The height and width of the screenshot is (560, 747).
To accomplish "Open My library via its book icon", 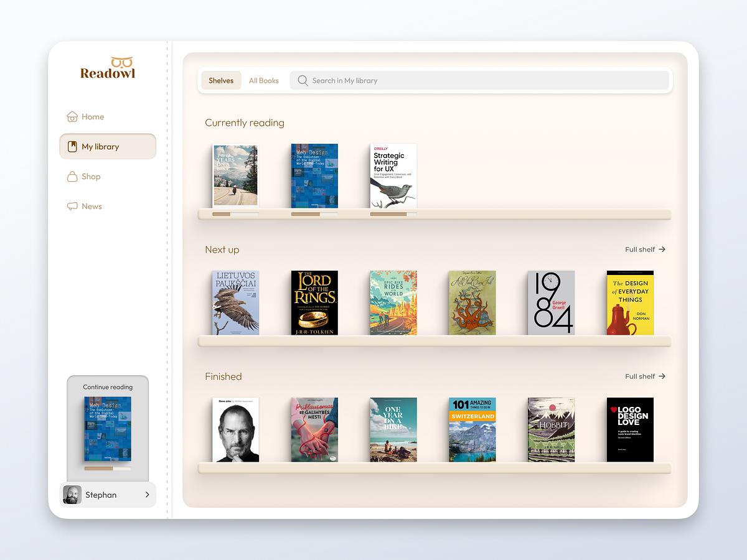I will pyautogui.click(x=72, y=146).
